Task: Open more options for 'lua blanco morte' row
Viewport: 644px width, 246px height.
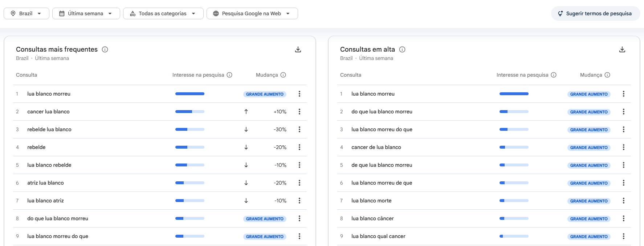Action: [x=624, y=201]
